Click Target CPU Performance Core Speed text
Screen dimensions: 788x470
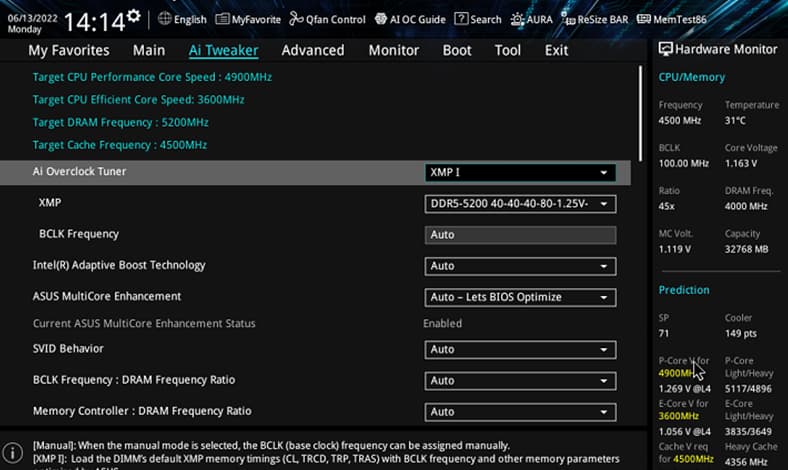[152, 77]
